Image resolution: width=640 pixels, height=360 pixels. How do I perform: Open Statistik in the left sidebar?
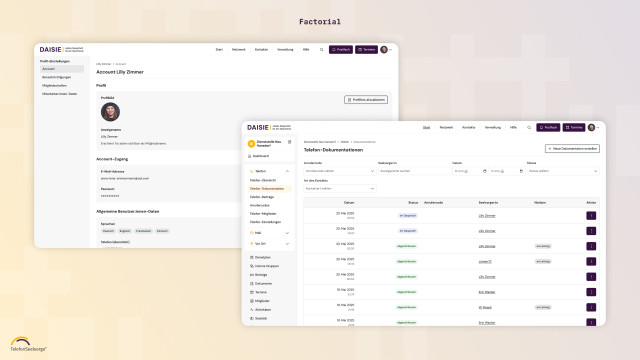(259, 318)
